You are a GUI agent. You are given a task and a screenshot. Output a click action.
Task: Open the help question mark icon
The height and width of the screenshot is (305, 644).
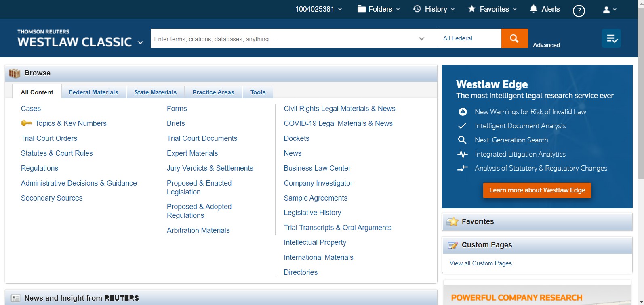pyautogui.click(x=579, y=10)
